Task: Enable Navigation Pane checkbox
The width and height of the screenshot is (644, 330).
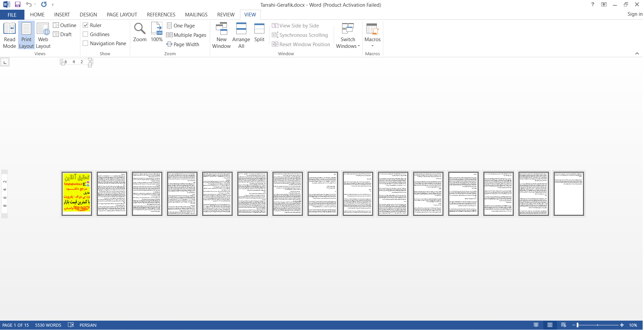Action: (85, 44)
